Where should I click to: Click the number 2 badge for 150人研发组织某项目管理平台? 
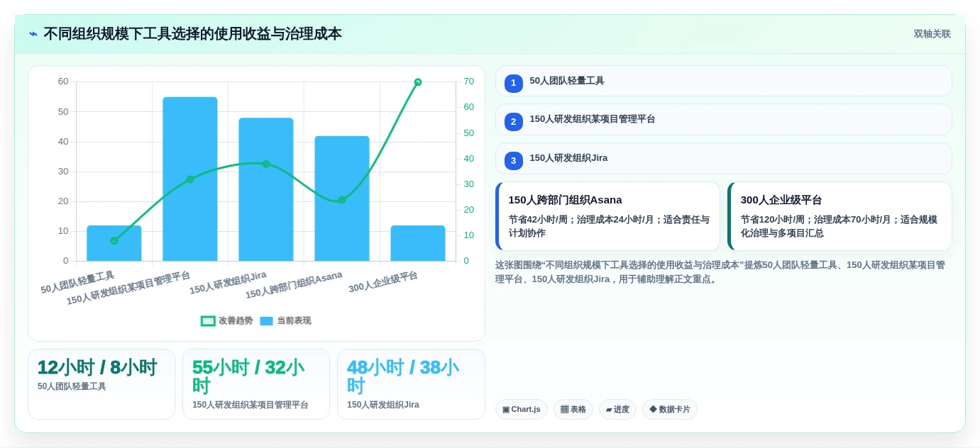point(514,122)
